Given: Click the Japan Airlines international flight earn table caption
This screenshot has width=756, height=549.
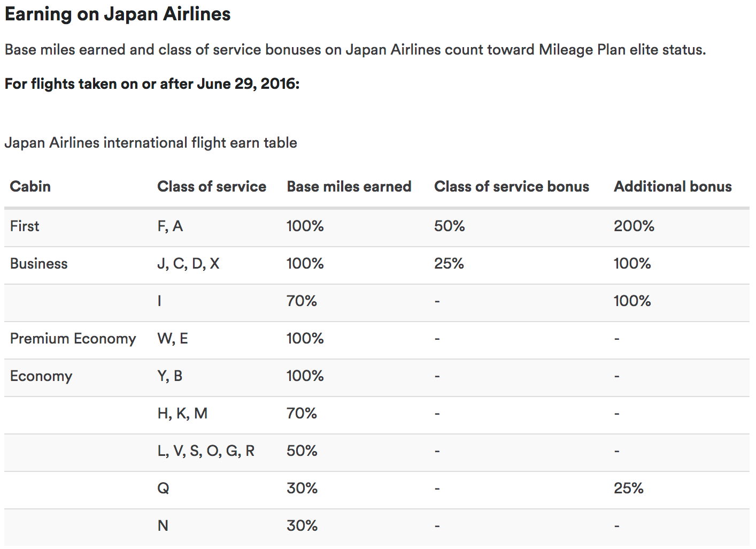Looking at the screenshot, I should tap(151, 143).
